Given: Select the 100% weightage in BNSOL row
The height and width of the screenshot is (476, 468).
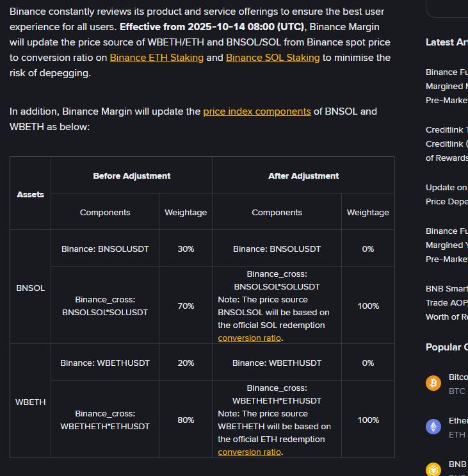Looking at the screenshot, I should 368,306.
